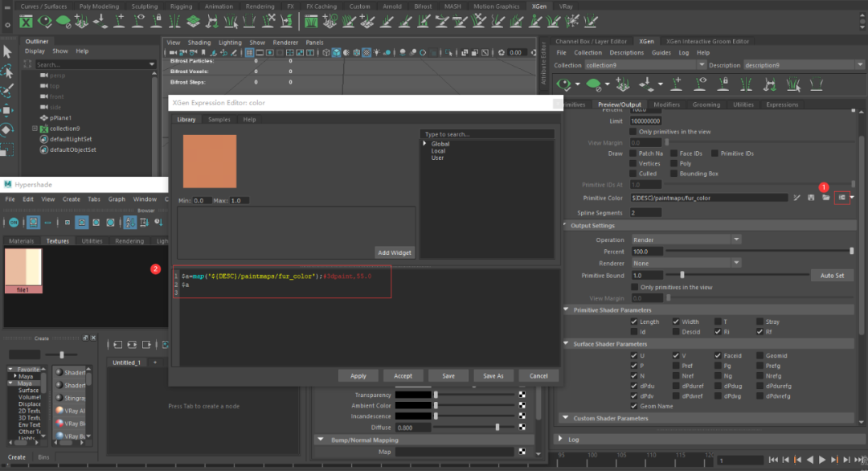
Task: Uncheck the Width primitive shader parameter
Action: click(676, 322)
